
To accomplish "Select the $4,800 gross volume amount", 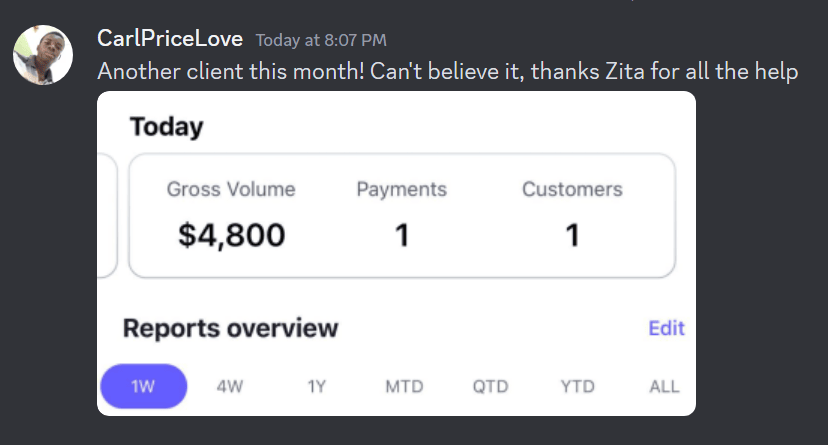I will [x=231, y=235].
